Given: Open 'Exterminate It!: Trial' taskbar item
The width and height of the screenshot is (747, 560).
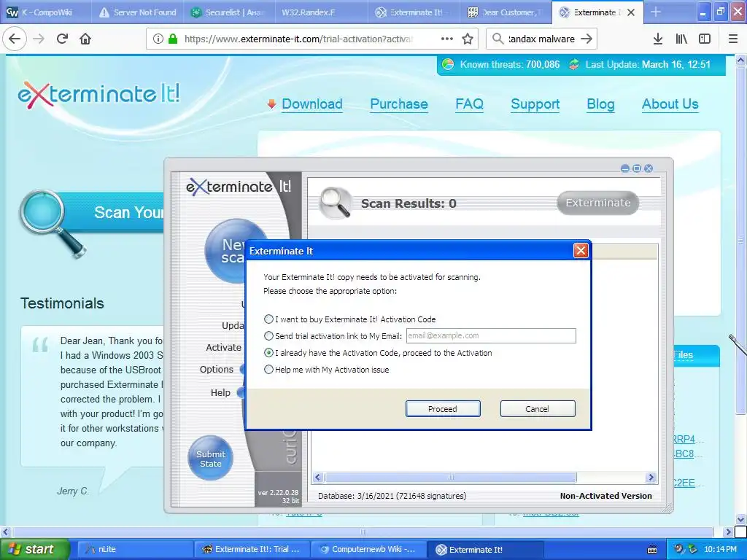Looking at the screenshot, I should tap(252, 549).
